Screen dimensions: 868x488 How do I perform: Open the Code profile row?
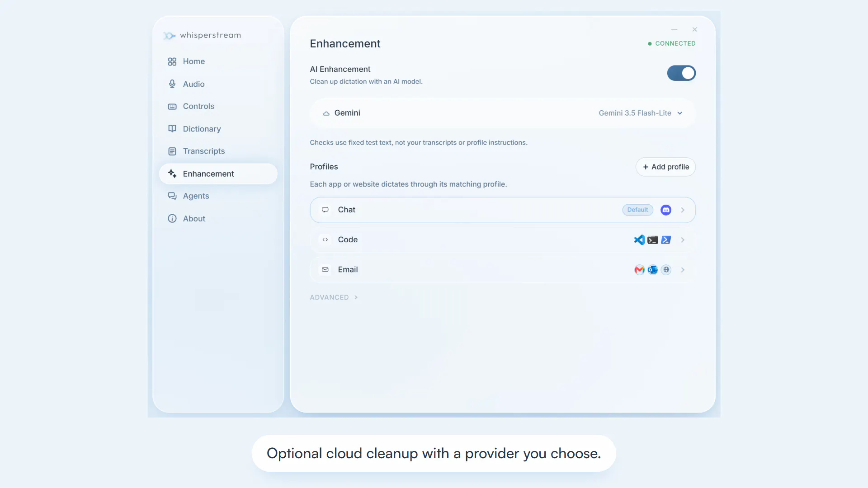click(x=503, y=240)
